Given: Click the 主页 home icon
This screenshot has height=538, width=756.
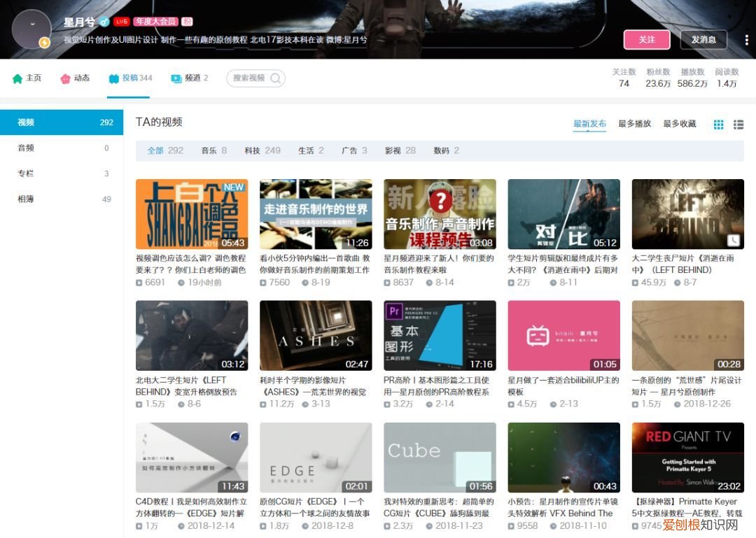Looking at the screenshot, I should pyautogui.click(x=18, y=78).
